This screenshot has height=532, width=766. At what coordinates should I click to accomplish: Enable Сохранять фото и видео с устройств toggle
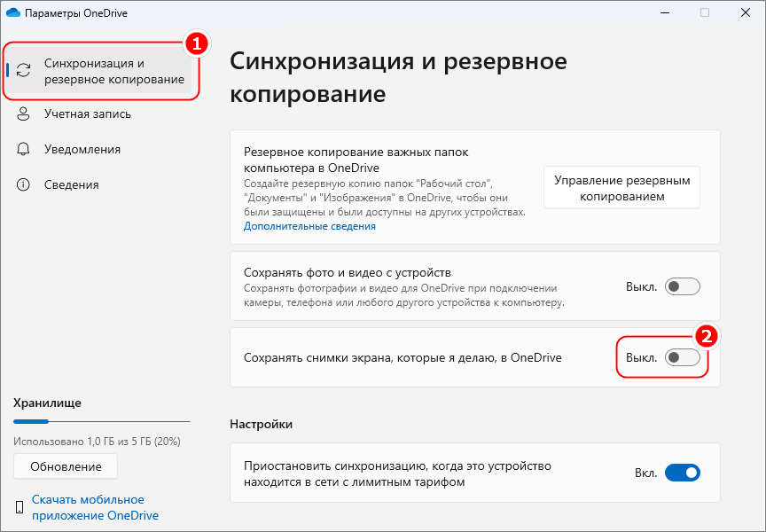point(683,286)
